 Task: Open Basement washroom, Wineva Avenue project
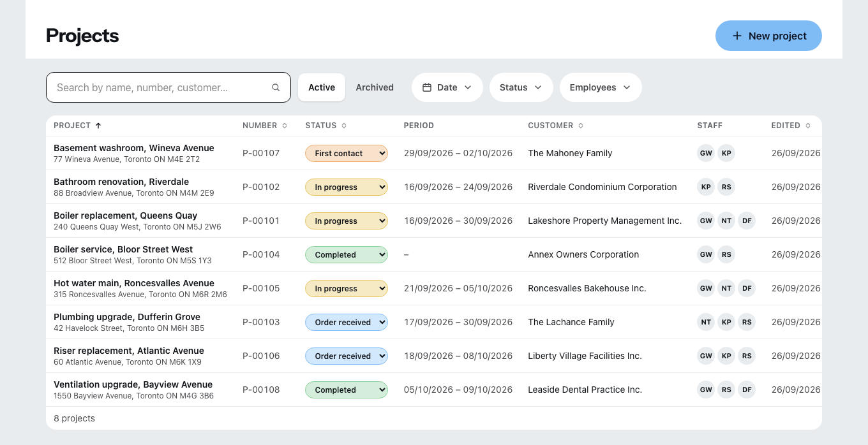[134, 148]
